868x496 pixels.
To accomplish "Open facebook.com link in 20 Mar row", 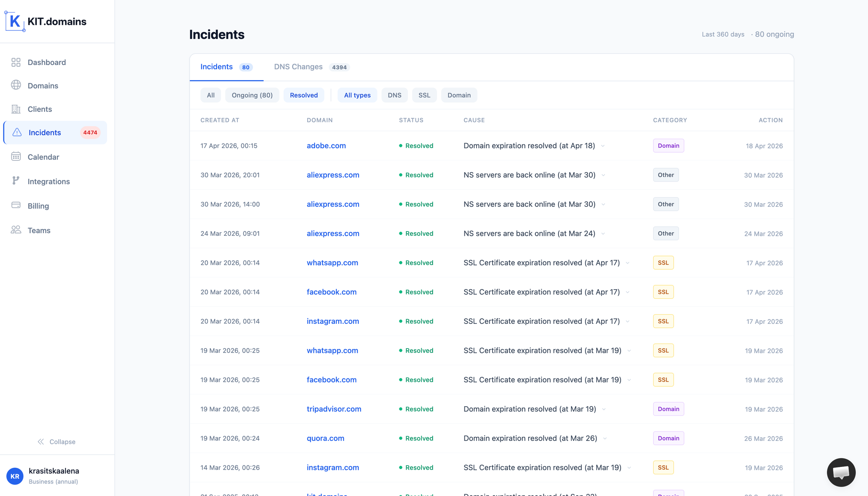I will click(332, 292).
